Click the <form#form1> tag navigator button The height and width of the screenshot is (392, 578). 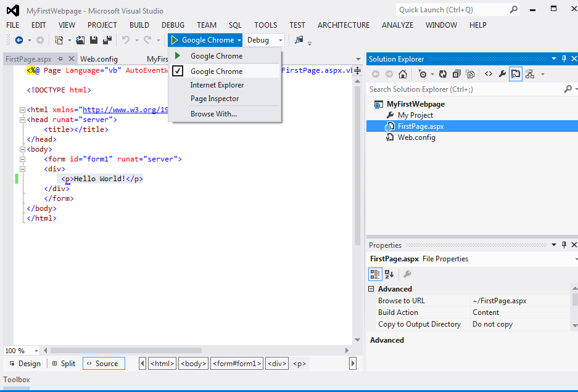(237, 364)
